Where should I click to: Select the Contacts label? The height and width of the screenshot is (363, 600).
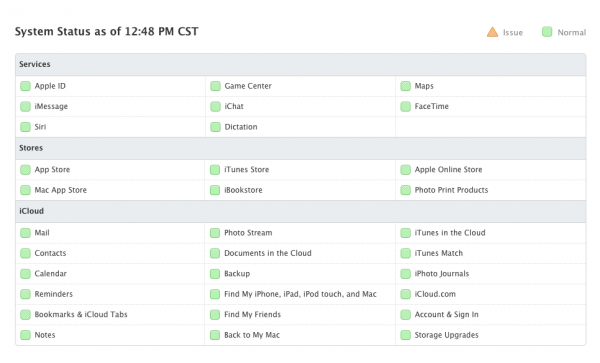coord(50,253)
